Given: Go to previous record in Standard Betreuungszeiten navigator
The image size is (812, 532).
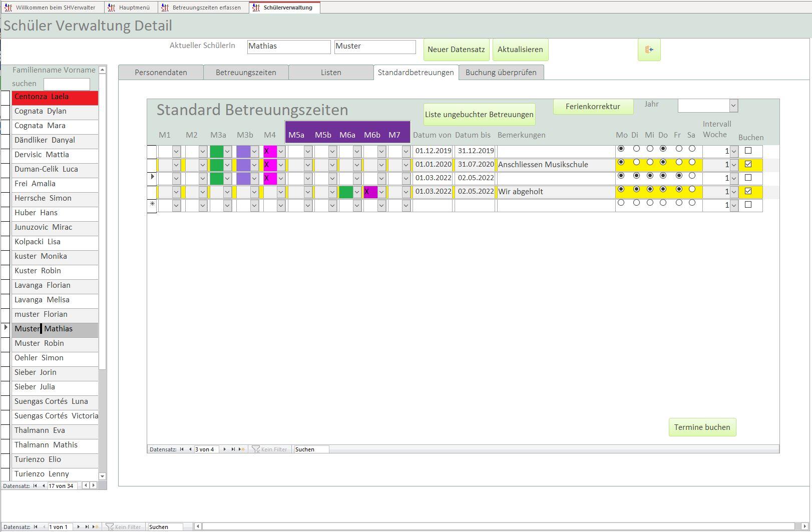Looking at the screenshot, I should click(x=190, y=449).
